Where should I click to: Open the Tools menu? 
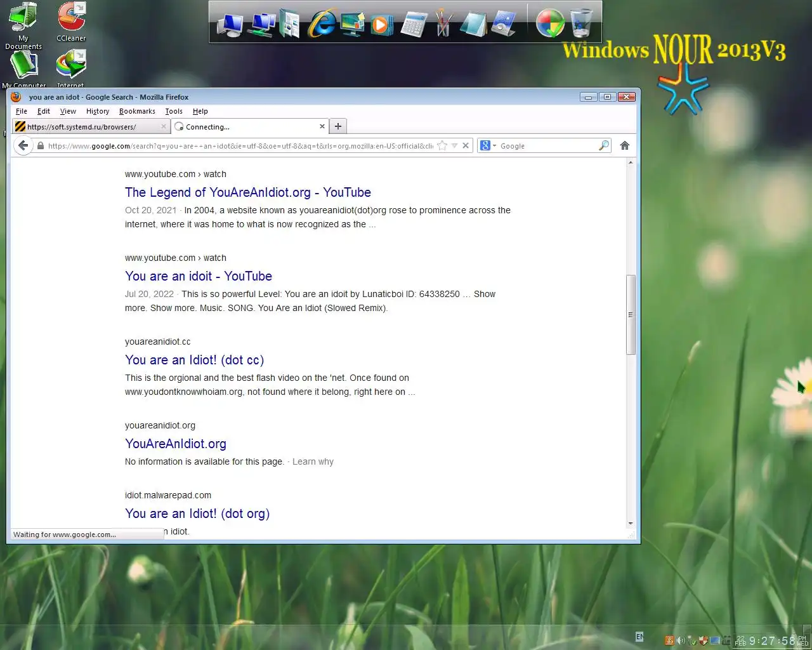(174, 111)
